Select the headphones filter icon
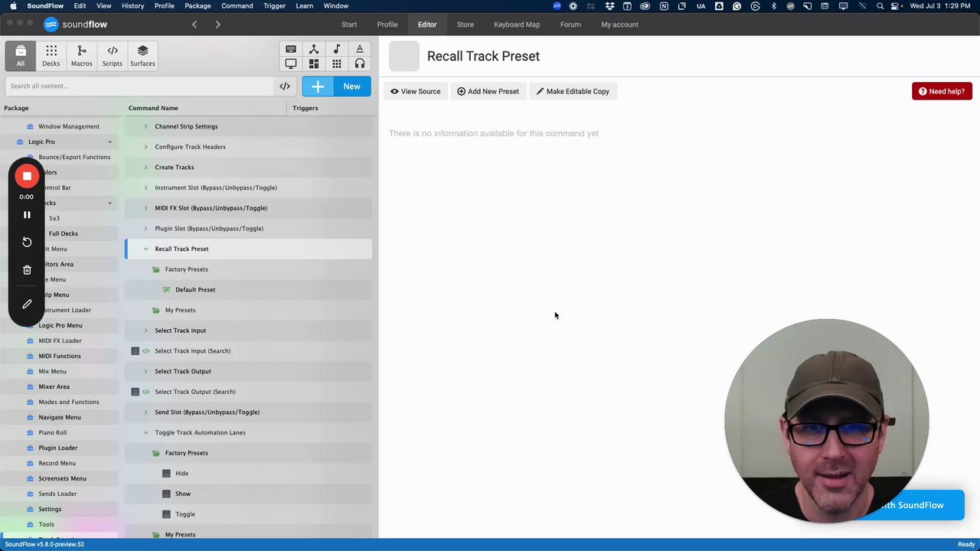The image size is (980, 551). pos(360,64)
